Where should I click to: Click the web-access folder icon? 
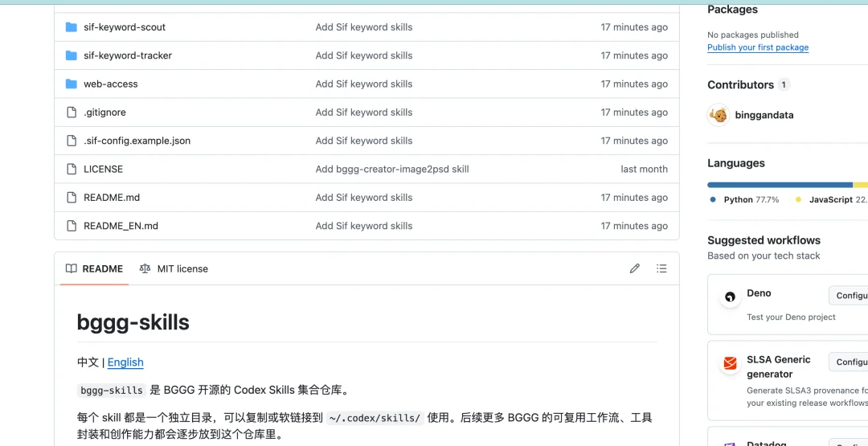coord(71,84)
